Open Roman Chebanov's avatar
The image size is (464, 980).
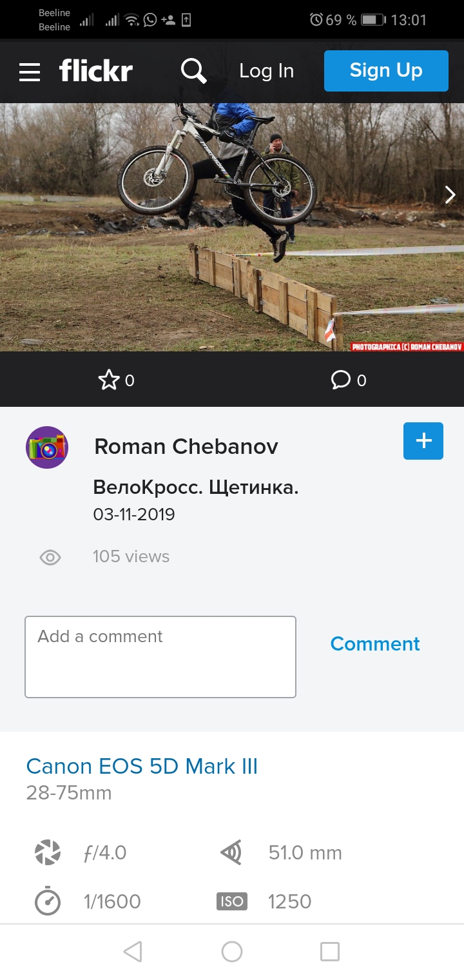[x=47, y=447]
